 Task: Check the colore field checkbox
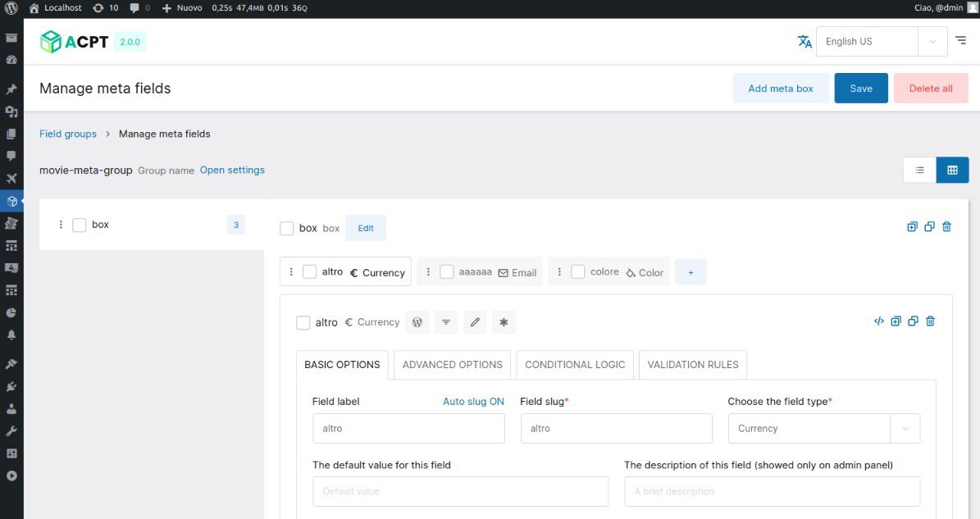point(579,271)
